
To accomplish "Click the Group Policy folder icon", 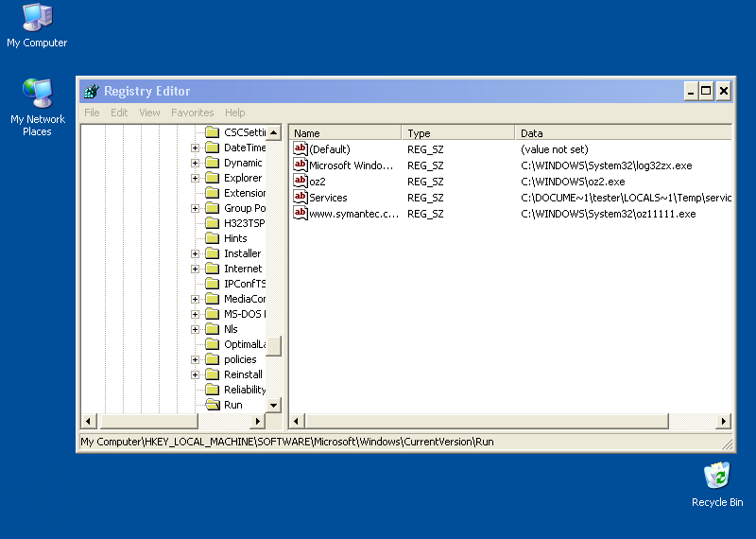I will (x=212, y=208).
